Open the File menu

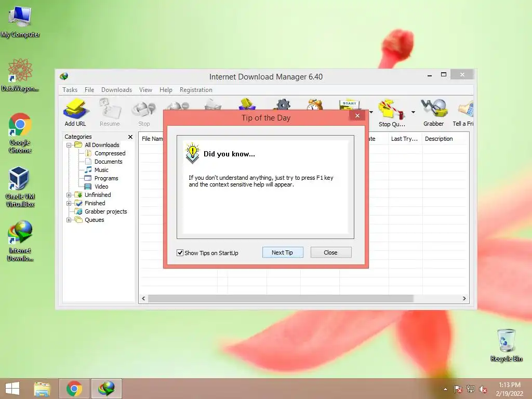point(89,89)
